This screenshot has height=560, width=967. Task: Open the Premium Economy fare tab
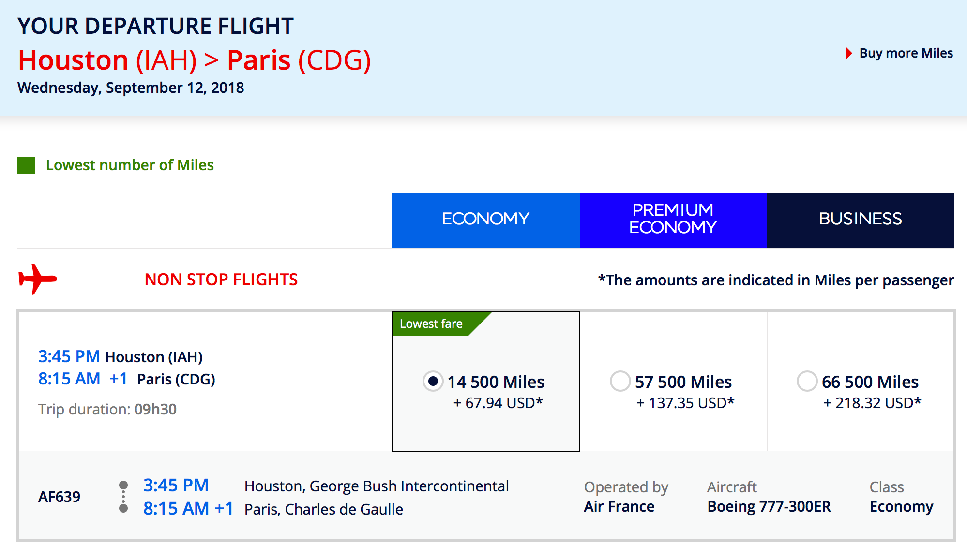(x=673, y=221)
